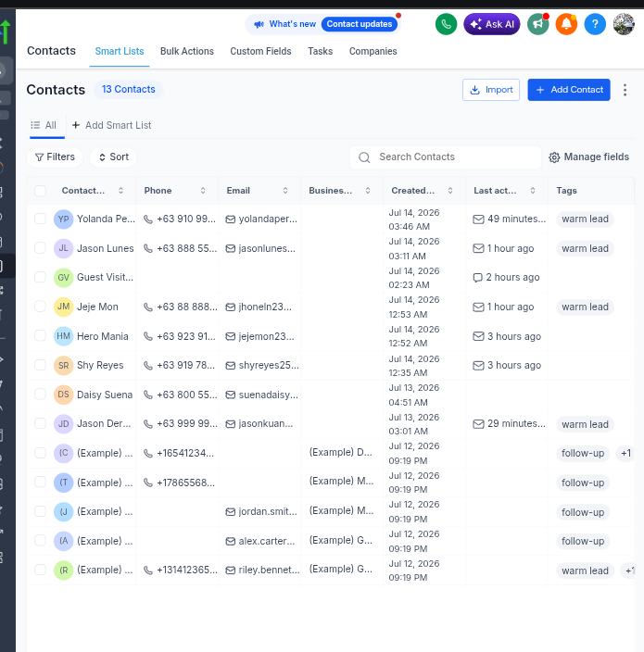Toggle sort arrows on Phone column
The image size is (644, 652).
point(203,191)
